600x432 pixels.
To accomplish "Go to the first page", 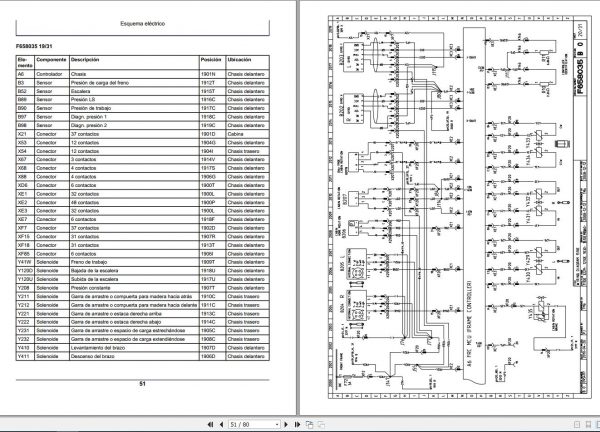I will pyautogui.click(x=210, y=424).
